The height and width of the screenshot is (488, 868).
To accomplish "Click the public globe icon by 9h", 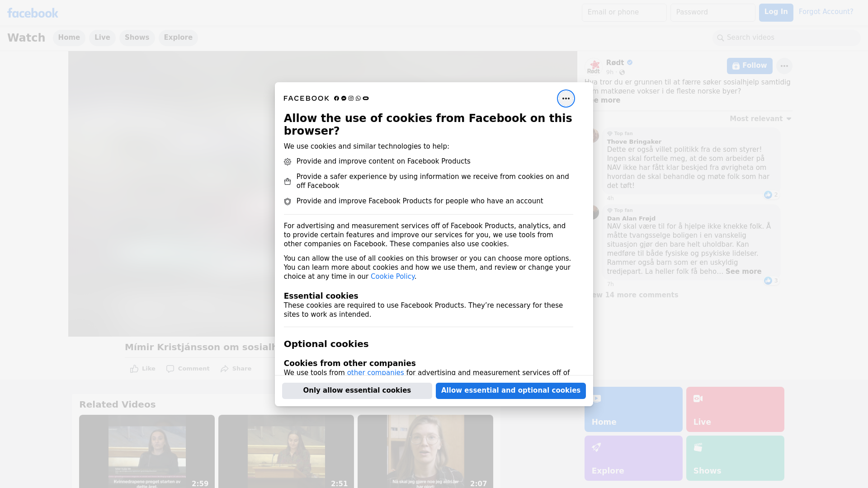I will [622, 72].
